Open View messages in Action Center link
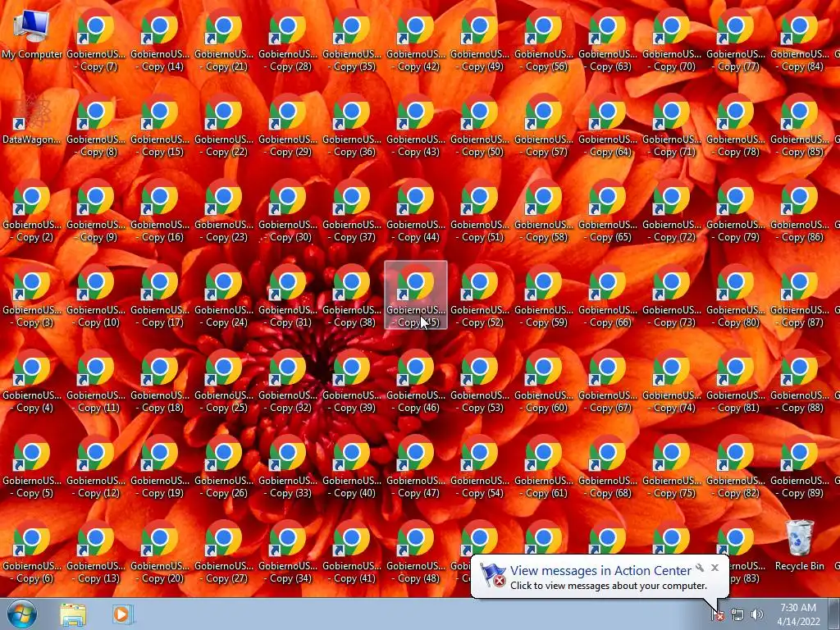Screen dimensions: 840x630 (600, 571)
